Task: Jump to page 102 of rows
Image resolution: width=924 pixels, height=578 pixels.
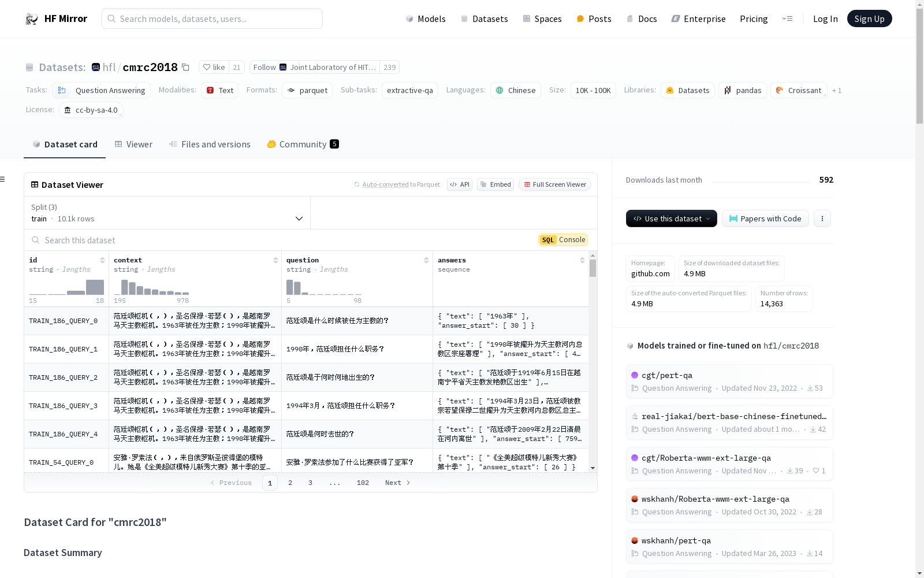Action: (363, 483)
